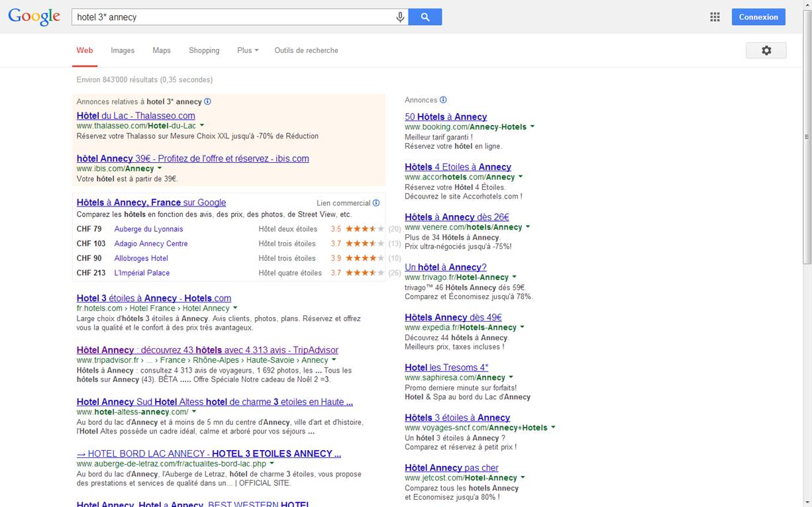Click info icon beside right-column 'Annonces' label
Image resolution: width=812 pixels, height=507 pixels.
click(444, 100)
